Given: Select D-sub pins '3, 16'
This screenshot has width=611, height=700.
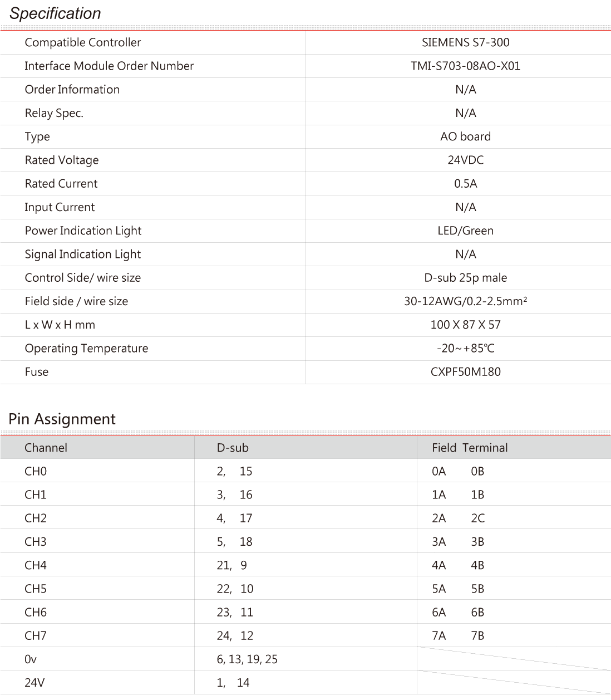Looking at the screenshot, I should pyautogui.click(x=234, y=495).
